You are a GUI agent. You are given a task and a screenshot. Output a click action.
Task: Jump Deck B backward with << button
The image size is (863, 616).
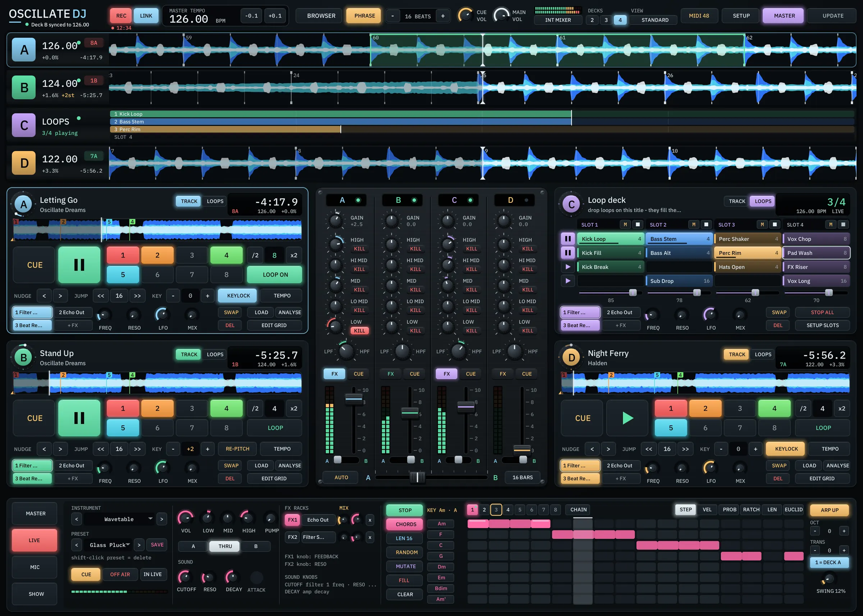pos(101,449)
